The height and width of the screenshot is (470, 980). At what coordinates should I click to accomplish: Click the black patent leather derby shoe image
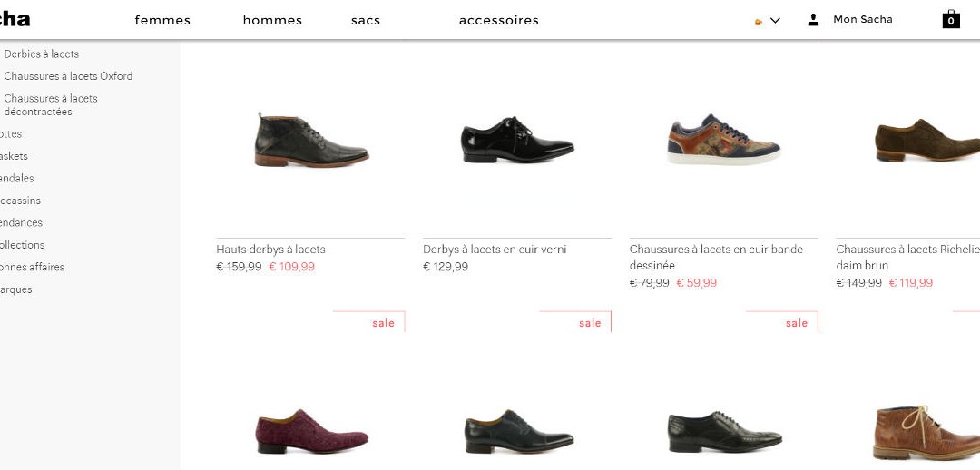tap(517, 141)
